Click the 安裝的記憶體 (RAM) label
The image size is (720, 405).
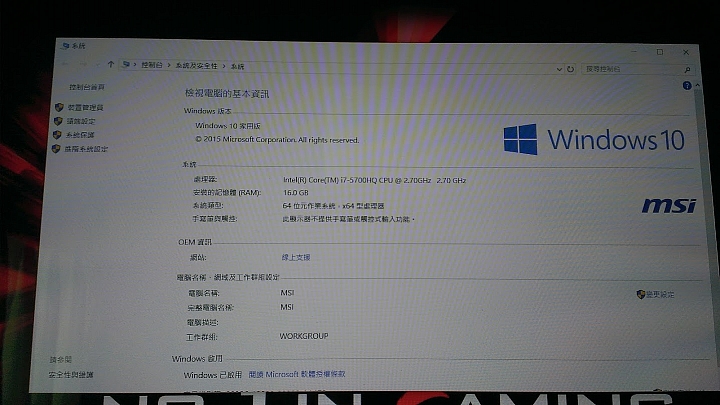point(227,193)
